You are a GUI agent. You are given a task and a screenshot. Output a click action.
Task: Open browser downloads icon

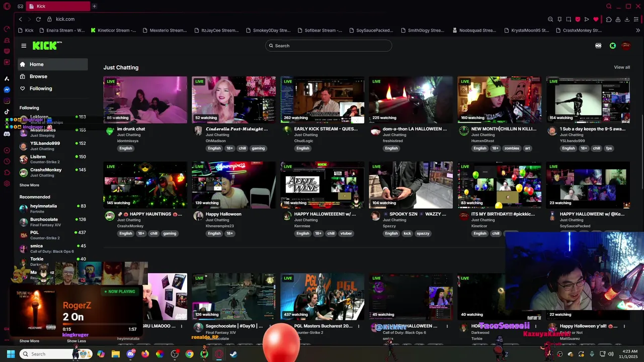coord(627,19)
